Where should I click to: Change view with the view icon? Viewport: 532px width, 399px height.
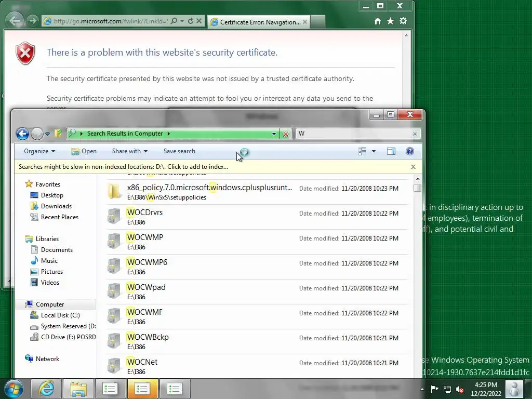pyautogui.click(x=362, y=151)
